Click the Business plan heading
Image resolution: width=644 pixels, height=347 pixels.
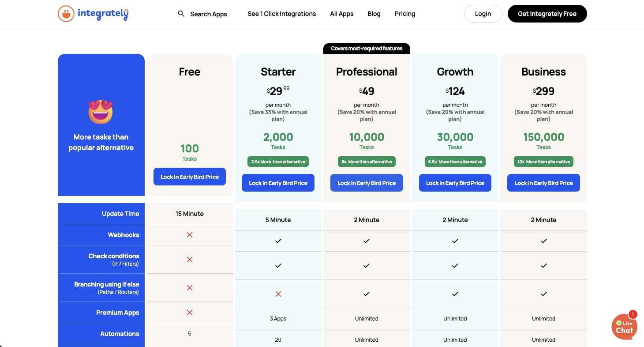(x=544, y=72)
